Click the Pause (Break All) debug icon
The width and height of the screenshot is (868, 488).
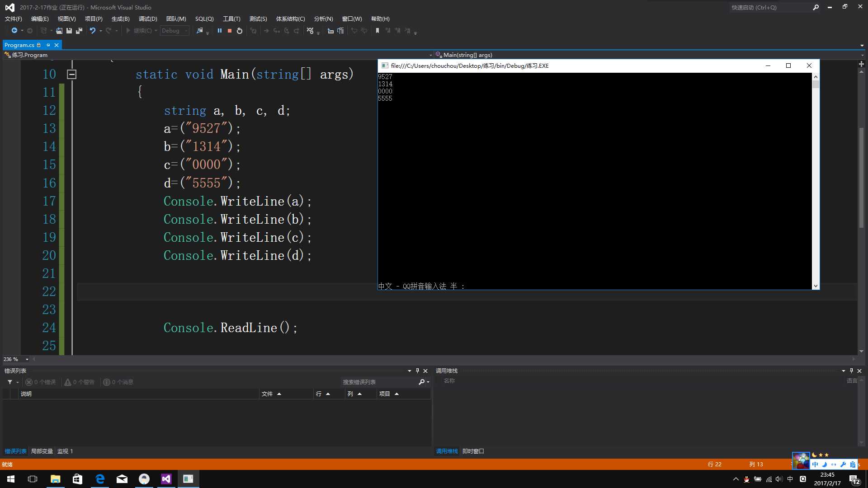coord(220,31)
